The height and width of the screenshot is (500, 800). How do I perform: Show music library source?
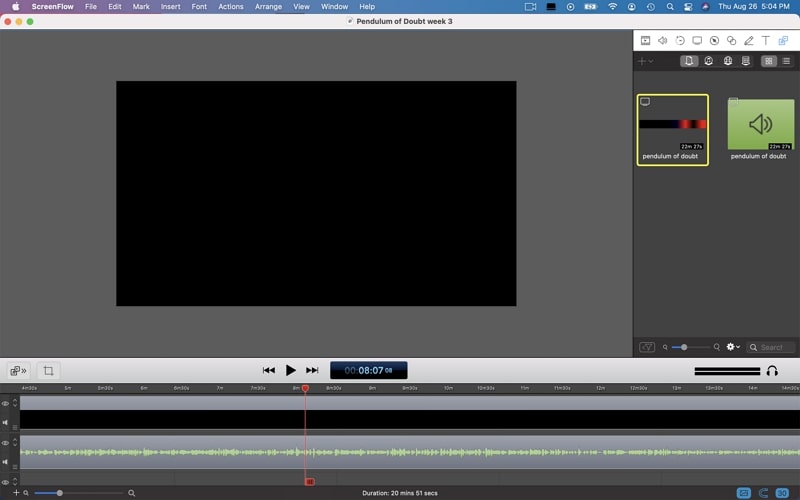pyautogui.click(x=708, y=61)
